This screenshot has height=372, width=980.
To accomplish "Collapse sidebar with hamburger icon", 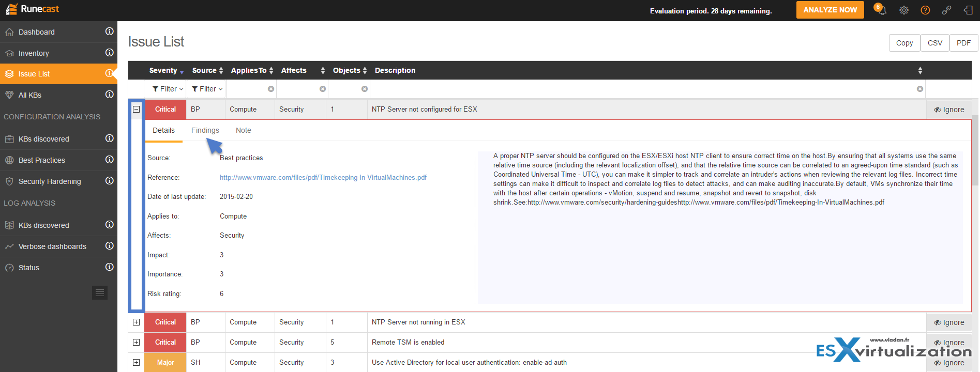I will tap(100, 293).
